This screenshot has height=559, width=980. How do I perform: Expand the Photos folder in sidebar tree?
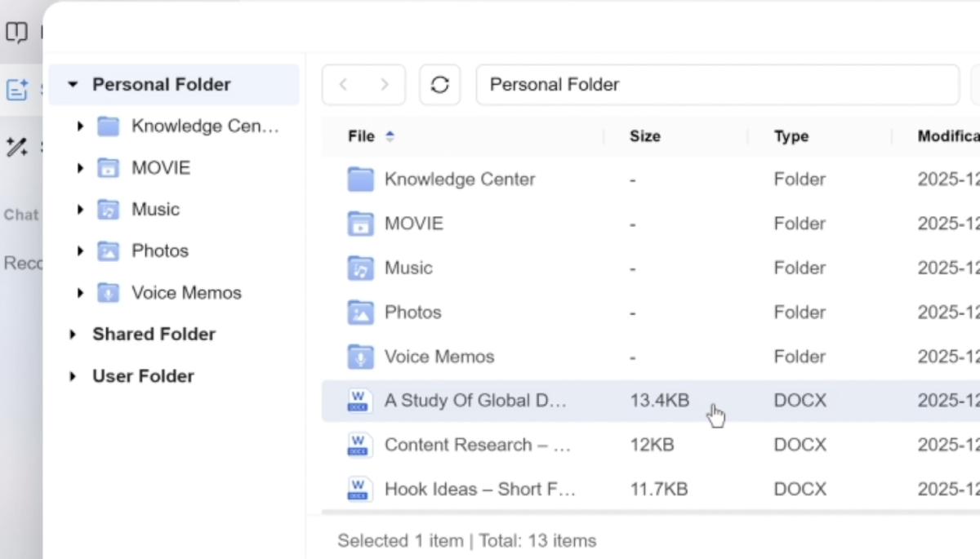click(x=80, y=251)
